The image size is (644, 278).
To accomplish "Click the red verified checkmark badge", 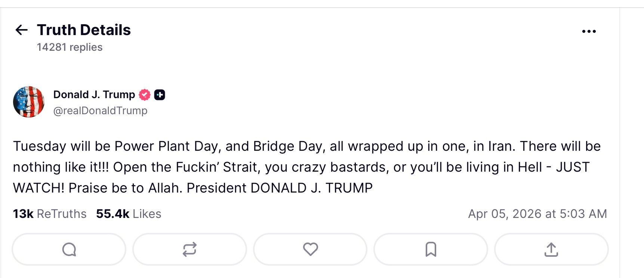I will click(x=145, y=95).
